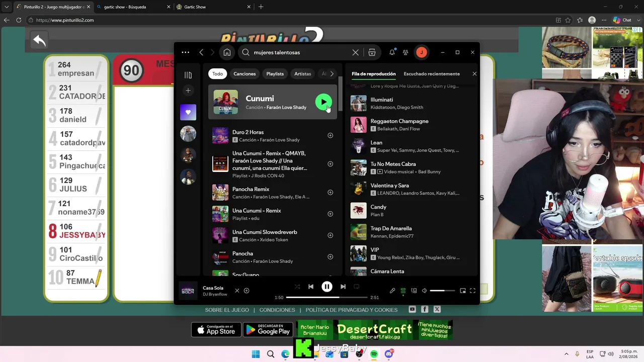Open the Spotify three-dot main menu
This screenshot has height=362, width=644.
click(185, 52)
